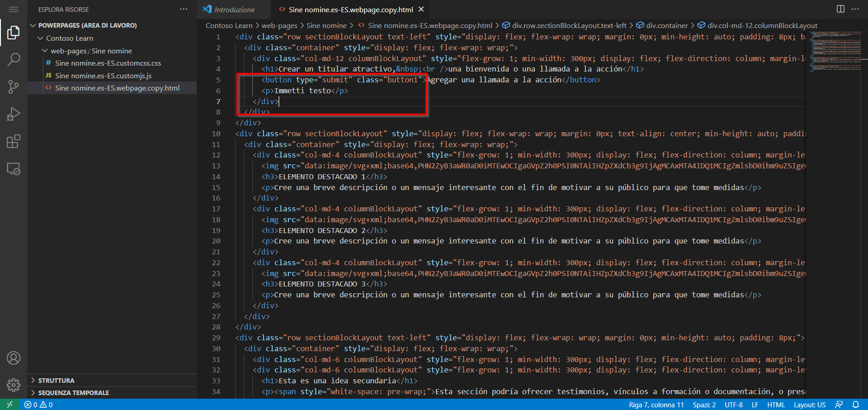Change language mode via HTML status item
The image size is (868, 410).
[x=777, y=405]
